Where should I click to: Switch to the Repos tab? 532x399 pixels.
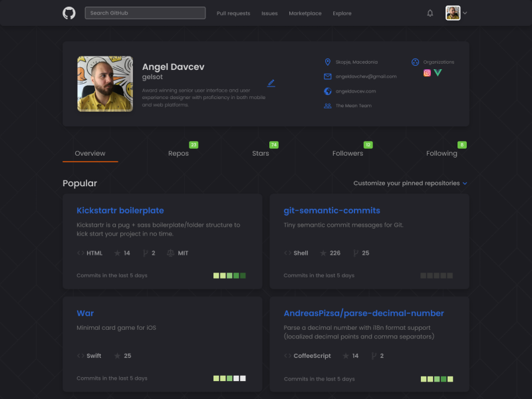click(x=178, y=153)
